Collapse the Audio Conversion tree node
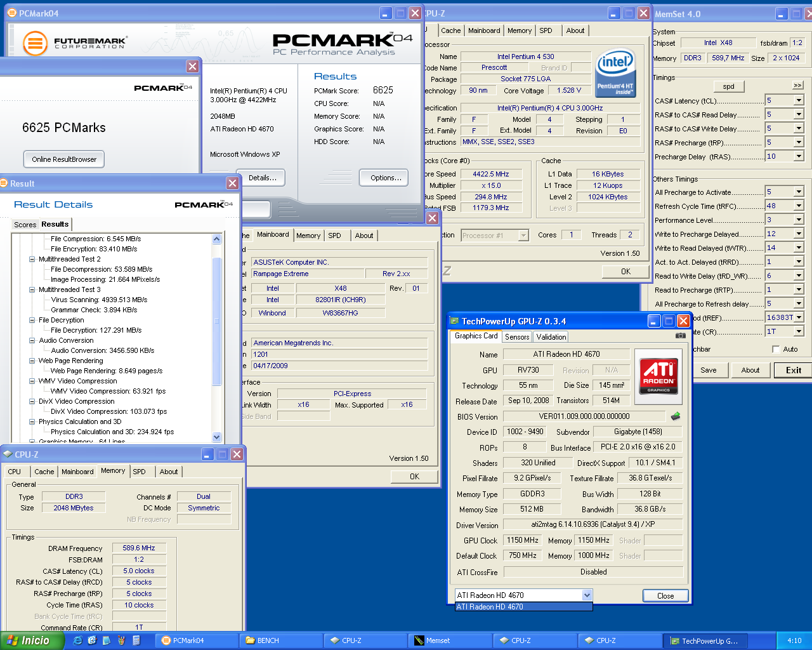The height and width of the screenshot is (650, 812). pyautogui.click(x=32, y=340)
